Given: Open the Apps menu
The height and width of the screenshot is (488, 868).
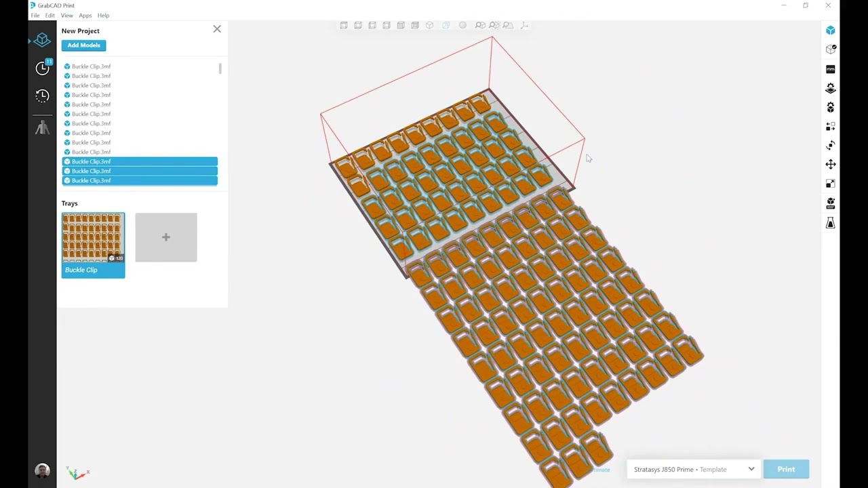Looking at the screenshot, I should 85,16.
